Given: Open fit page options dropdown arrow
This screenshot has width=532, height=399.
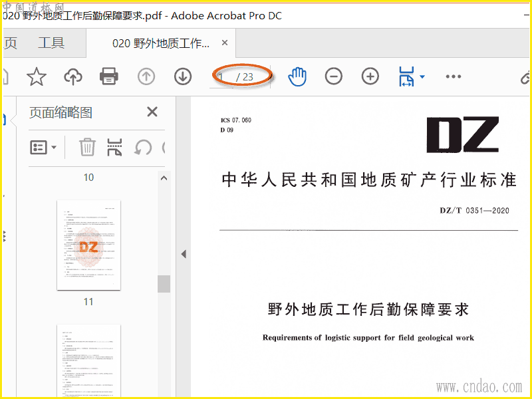Looking at the screenshot, I should tap(422, 76).
